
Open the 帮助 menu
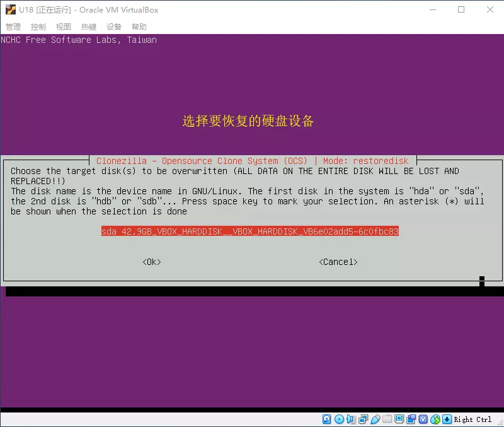pyautogui.click(x=139, y=26)
